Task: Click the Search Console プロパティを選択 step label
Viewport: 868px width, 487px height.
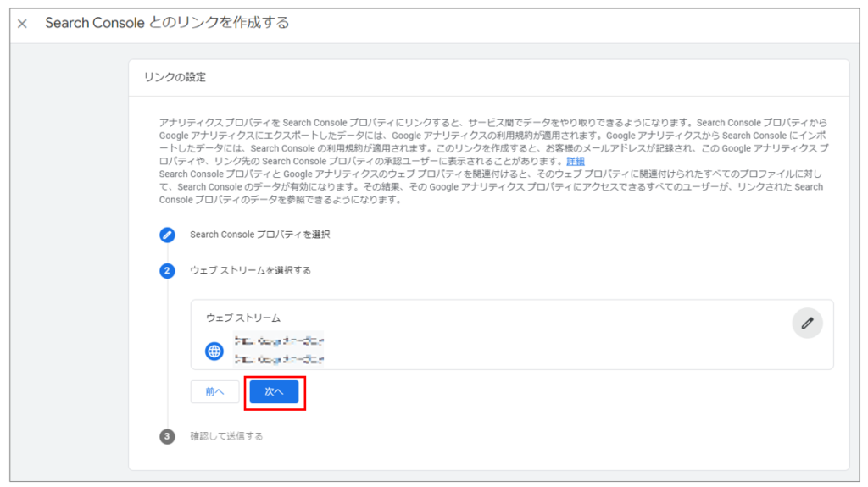Action: tap(259, 235)
